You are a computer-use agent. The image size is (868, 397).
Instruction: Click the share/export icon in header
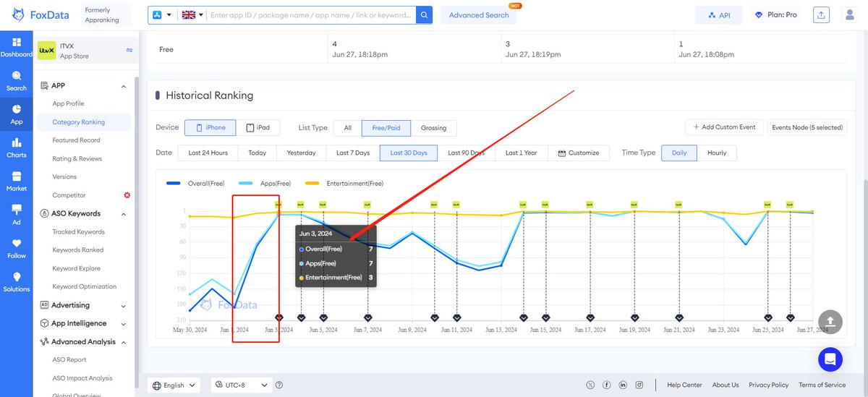tap(820, 14)
